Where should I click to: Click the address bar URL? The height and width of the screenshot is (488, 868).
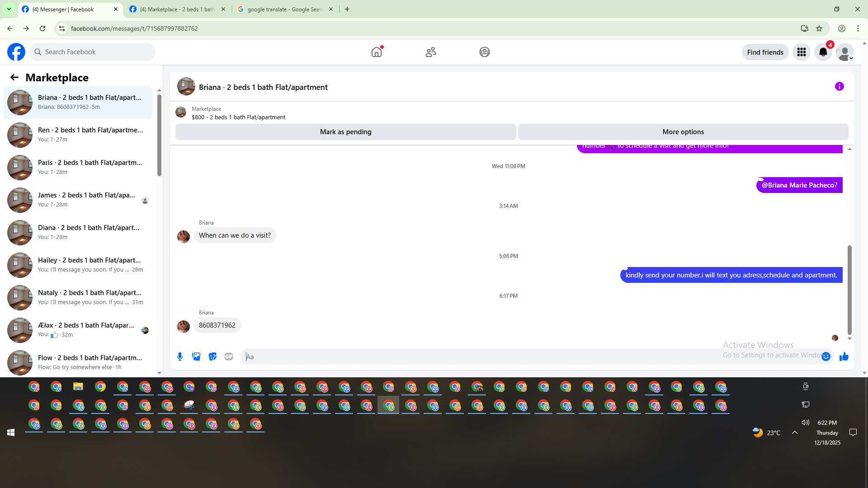click(x=134, y=28)
